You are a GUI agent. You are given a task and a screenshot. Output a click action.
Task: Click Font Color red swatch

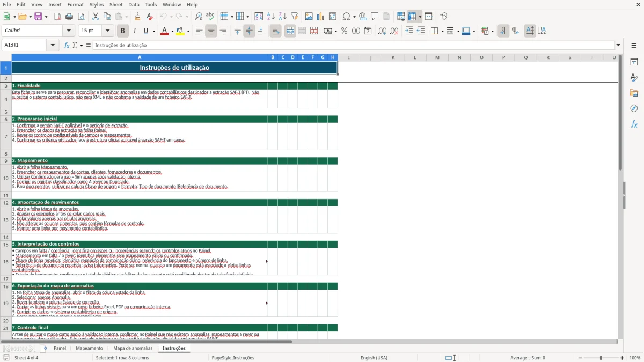164,31
